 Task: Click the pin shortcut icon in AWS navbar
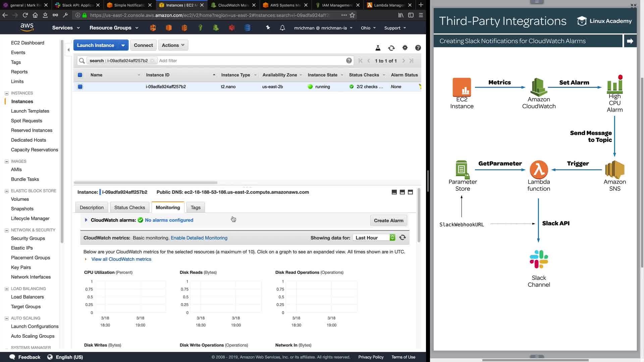(x=268, y=28)
